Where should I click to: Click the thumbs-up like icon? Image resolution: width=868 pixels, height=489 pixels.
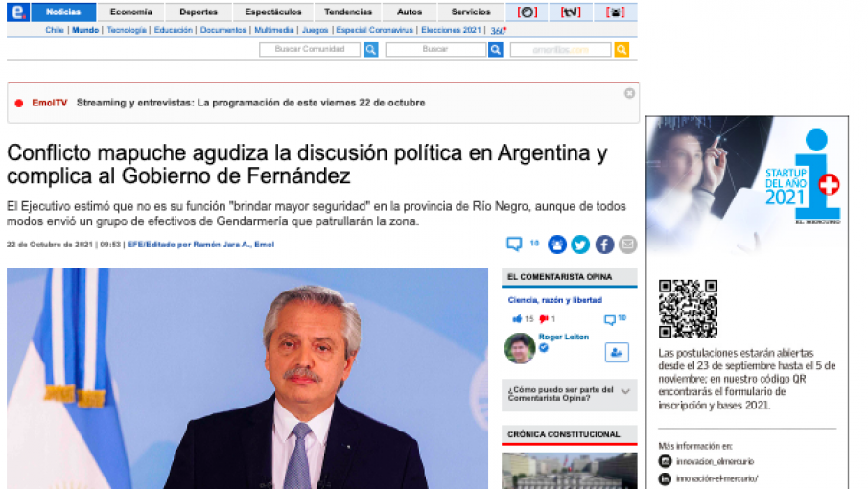click(518, 319)
